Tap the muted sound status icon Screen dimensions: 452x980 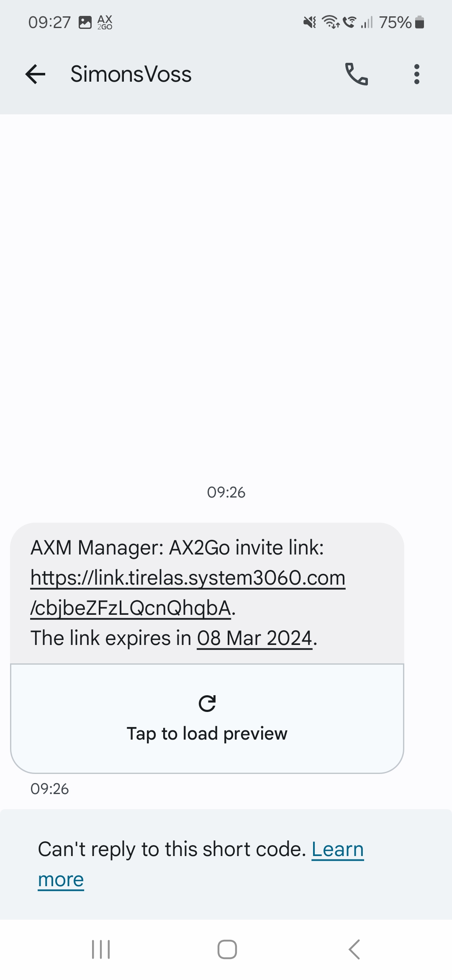tap(310, 22)
